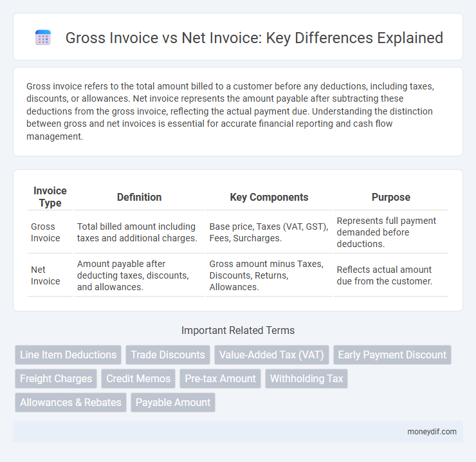Click the page title heading text
The width and height of the screenshot is (476, 462).
tap(254, 38)
